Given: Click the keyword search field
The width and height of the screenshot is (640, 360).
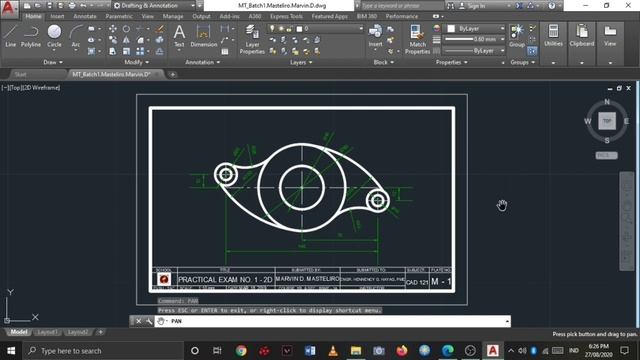Looking at the screenshot, I should [402, 6].
